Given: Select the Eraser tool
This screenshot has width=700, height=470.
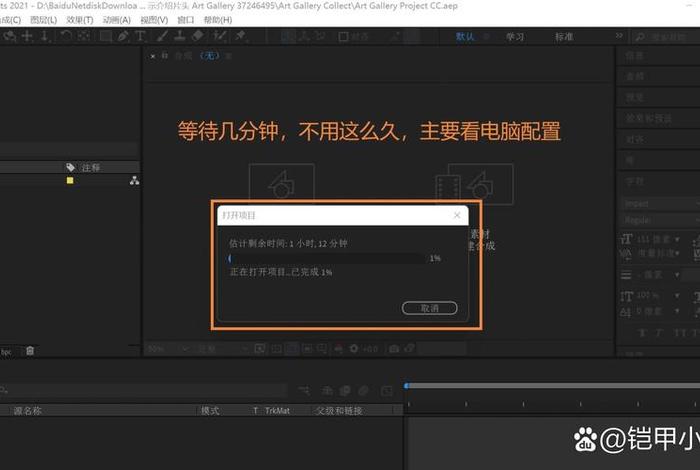Looking at the screenshot, I should point(198,36).
